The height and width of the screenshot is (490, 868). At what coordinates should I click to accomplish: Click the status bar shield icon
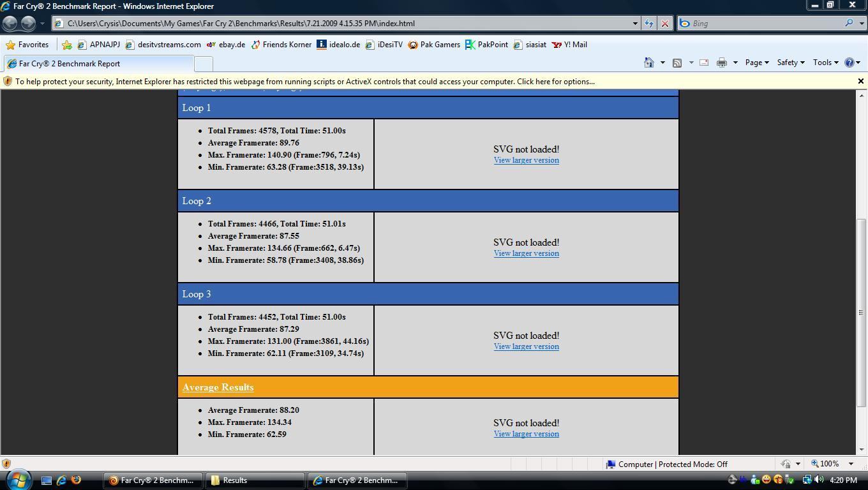6,464
